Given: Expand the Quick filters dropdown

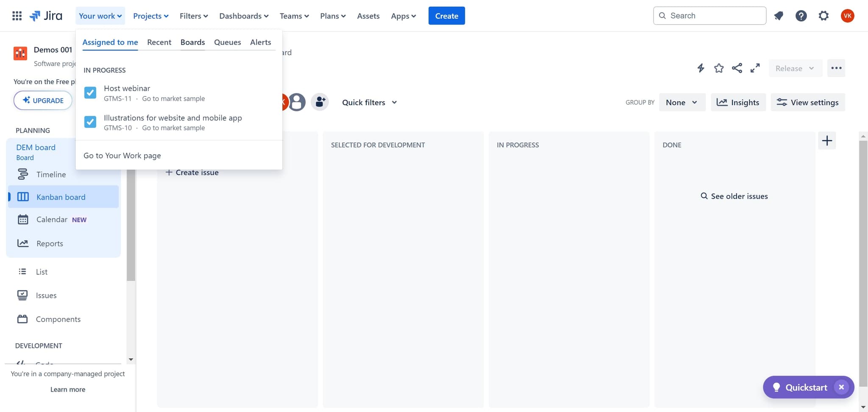Looking at the screenshot, I should (x=368, y=102).
